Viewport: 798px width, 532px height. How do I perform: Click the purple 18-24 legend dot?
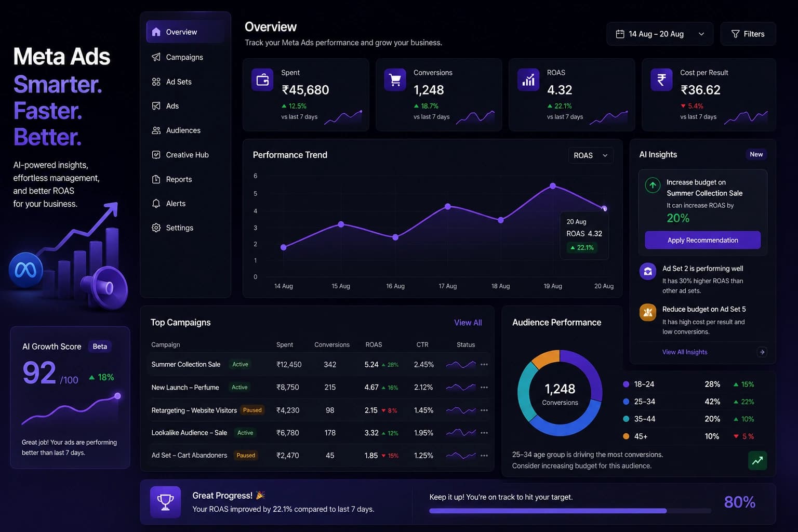point(626,384)
